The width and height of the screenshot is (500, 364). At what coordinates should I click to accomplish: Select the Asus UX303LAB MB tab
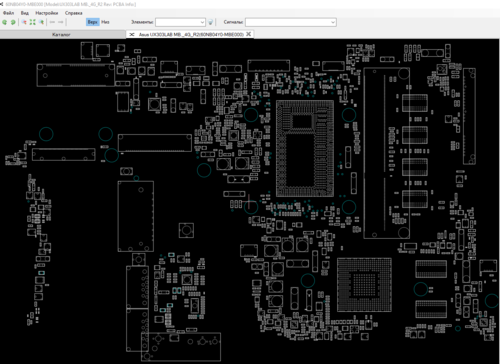click(191, 34)
